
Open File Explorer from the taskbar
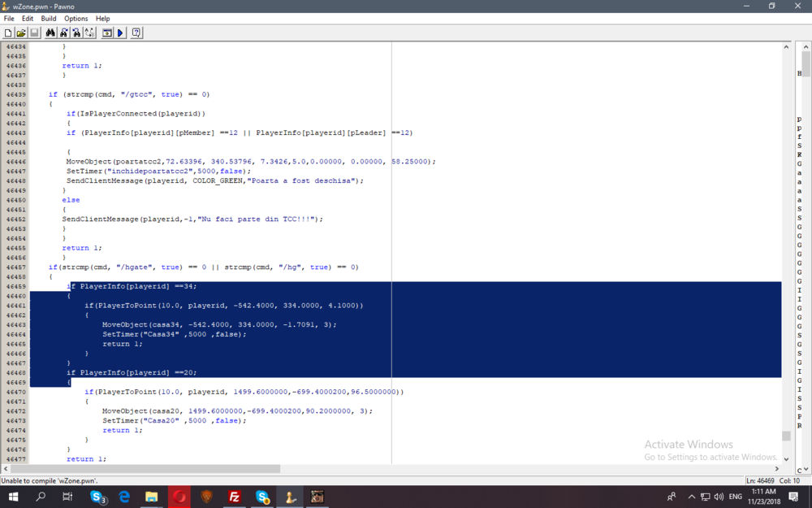point(151,497)
